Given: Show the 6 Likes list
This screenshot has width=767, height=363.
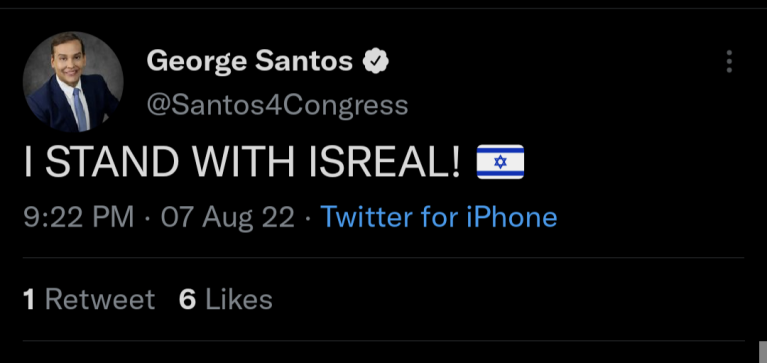Looking at the screenshot, I should [226, 299].
